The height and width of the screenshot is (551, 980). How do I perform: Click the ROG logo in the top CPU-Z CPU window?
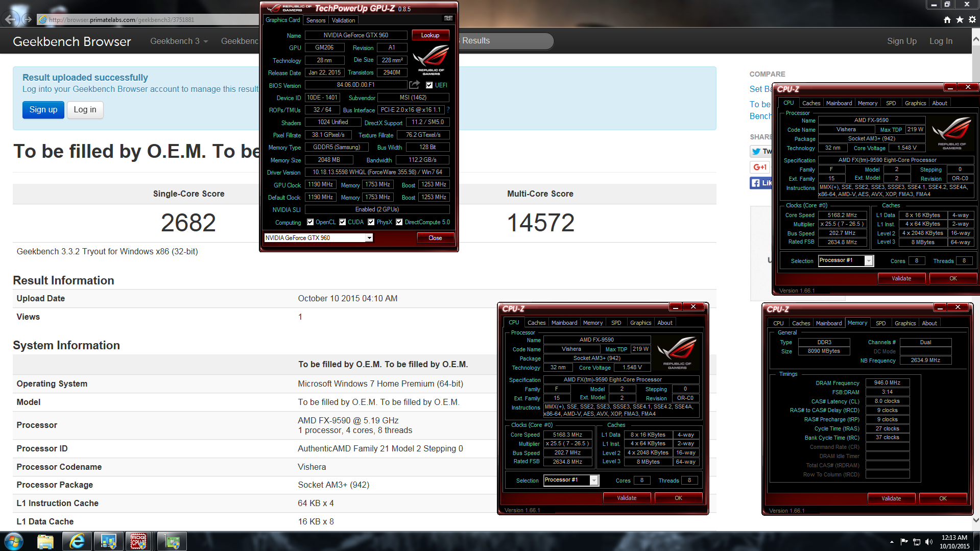(x=951, y=133)
